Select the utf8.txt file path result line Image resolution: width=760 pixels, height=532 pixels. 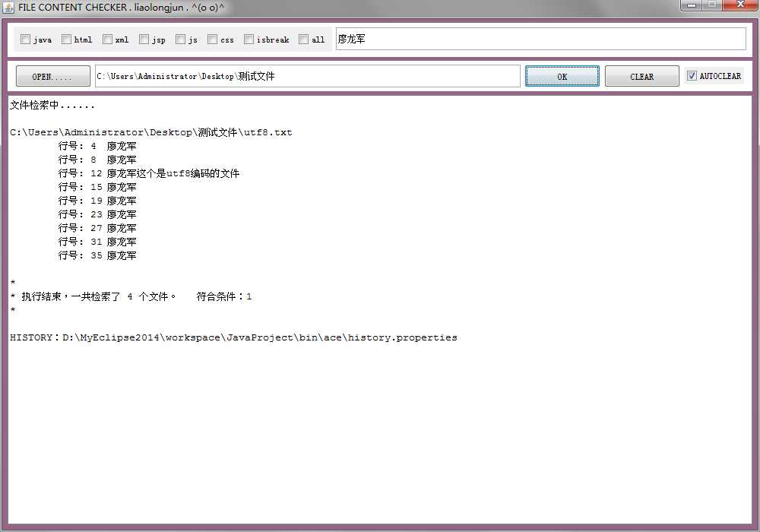click(150, 132)
